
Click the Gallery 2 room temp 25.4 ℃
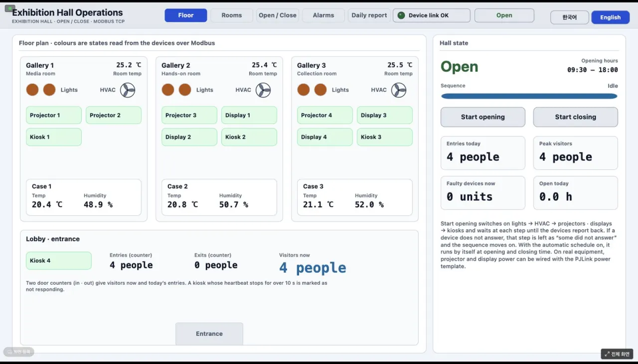click(x=264, y=65)
